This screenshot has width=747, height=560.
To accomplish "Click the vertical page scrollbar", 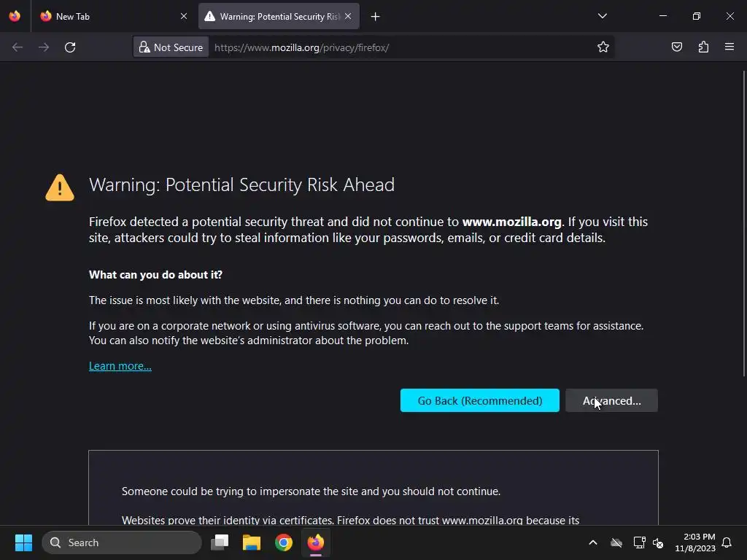I will click(x=744, y=224).
